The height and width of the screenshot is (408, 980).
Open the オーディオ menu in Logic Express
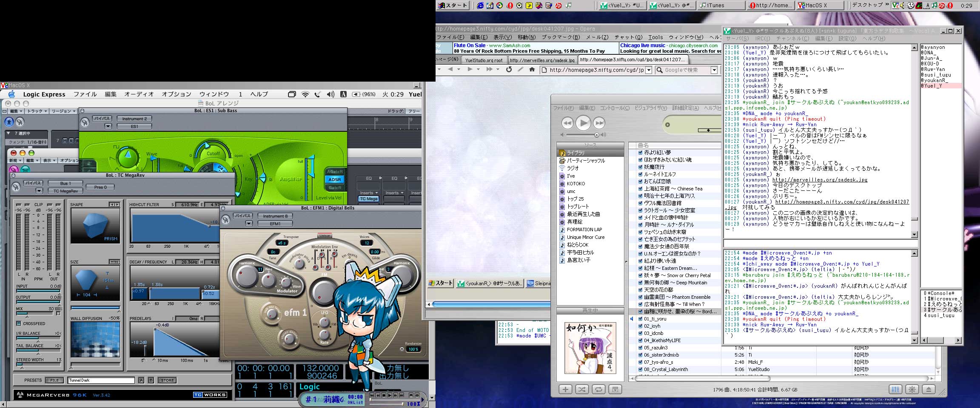point(139,94)
